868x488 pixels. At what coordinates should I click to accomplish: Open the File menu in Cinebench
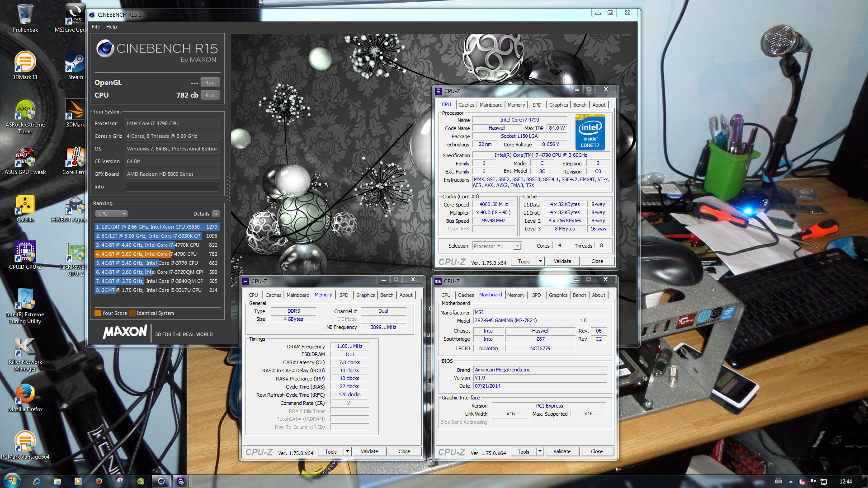coord(96,27)
